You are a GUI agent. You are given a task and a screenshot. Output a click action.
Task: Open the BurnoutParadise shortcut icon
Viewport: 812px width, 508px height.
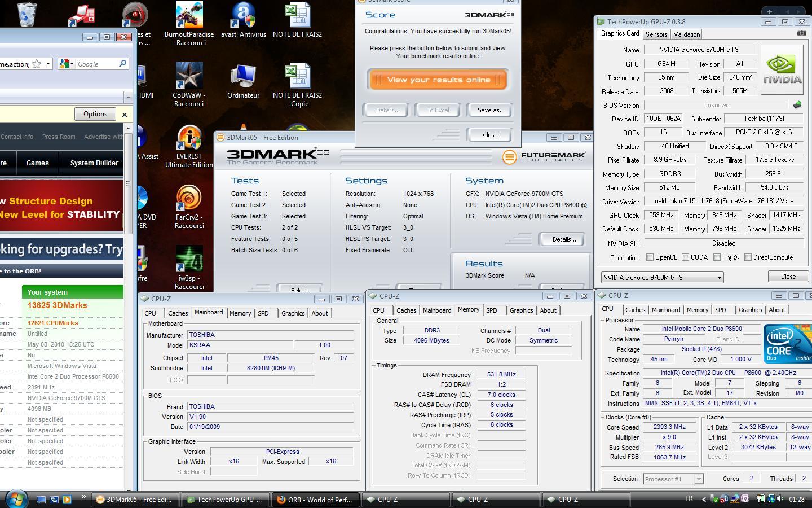(189, 15)
